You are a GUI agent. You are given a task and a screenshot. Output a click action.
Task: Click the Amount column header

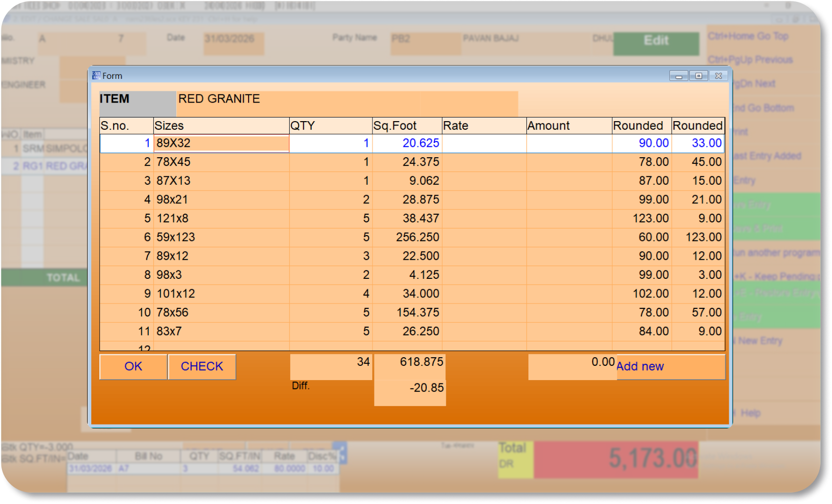tap(569, 125)
